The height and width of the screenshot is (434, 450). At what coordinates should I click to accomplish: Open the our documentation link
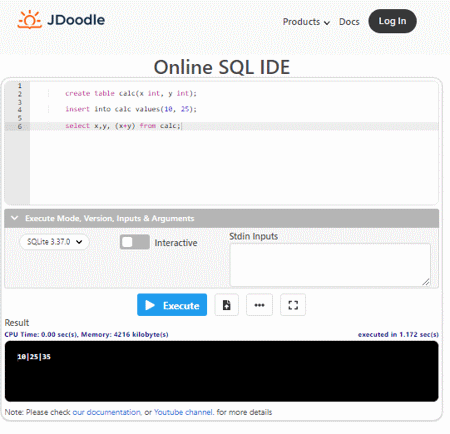point(107,412)
